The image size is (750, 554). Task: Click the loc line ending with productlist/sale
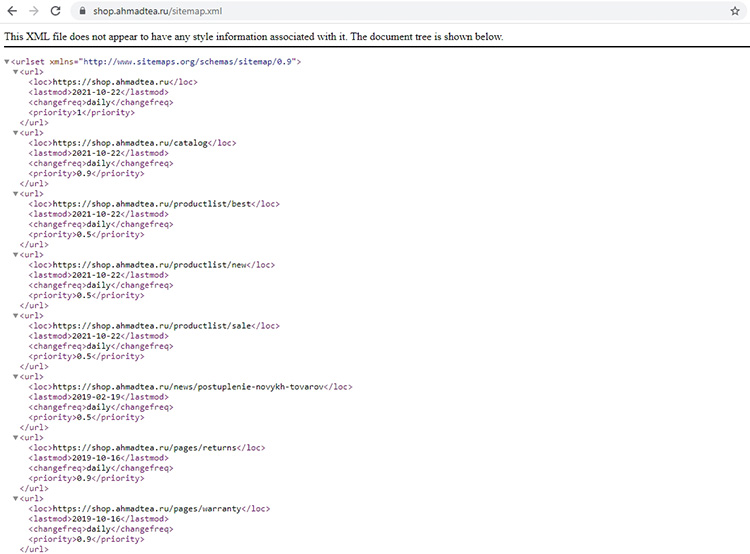coord(154,326)
